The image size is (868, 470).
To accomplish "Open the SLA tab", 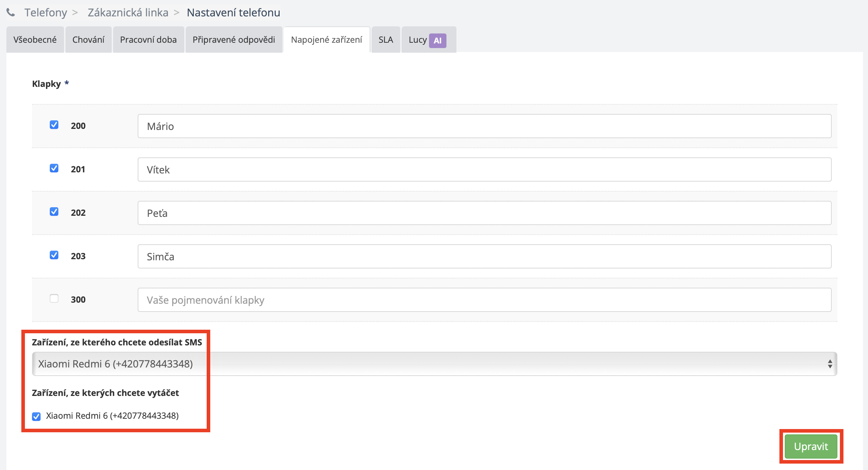I will click(x=386, y=40).
